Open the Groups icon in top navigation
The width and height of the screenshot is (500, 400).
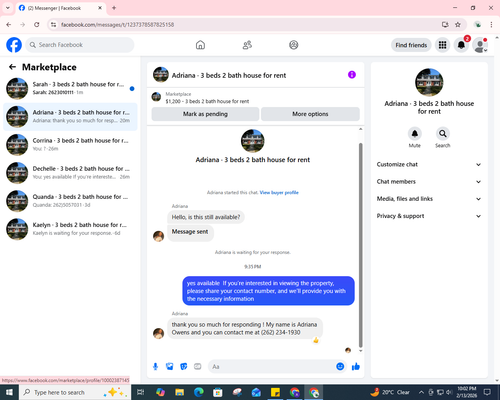pyautogui.click(x=294, y=45)
